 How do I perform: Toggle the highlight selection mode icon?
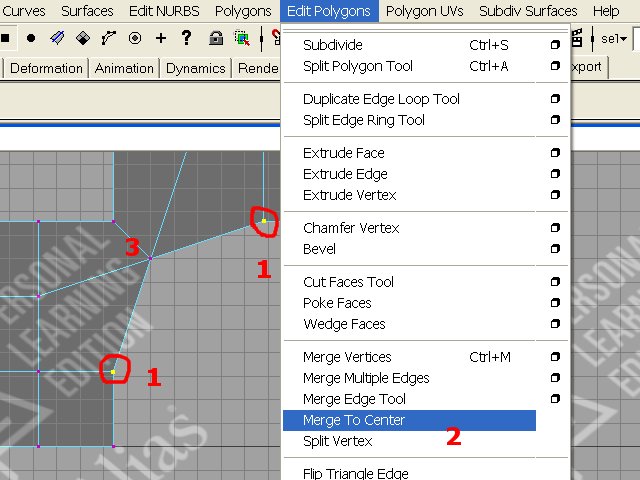click(242, 39)
